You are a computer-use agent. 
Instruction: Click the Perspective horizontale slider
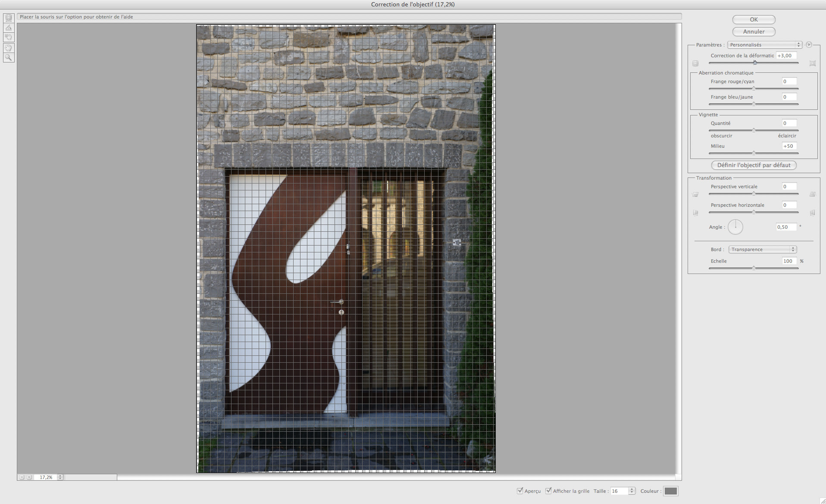754,212
